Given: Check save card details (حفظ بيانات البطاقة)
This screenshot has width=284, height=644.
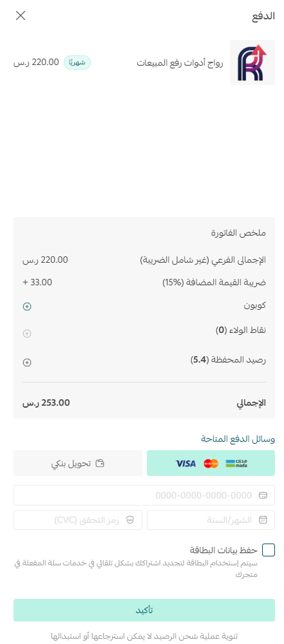Looking at the screenshot, I should click(x=269, y=549).
